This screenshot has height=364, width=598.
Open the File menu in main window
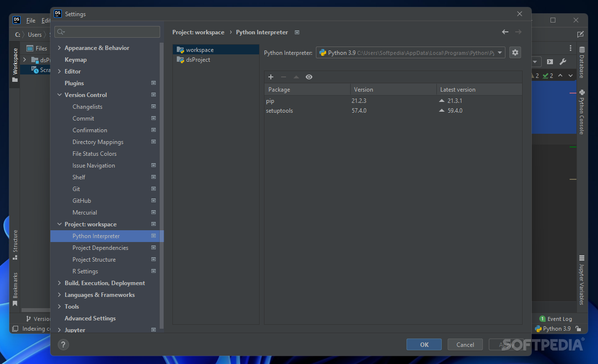(31, 21)
